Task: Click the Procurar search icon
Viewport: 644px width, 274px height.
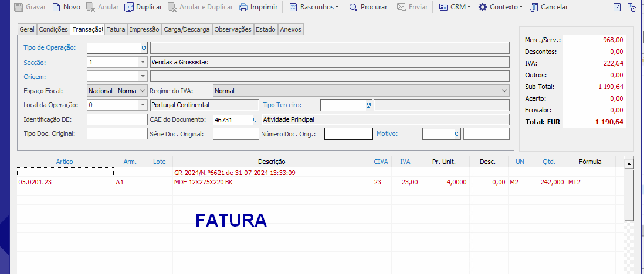Action: [354, 8]
